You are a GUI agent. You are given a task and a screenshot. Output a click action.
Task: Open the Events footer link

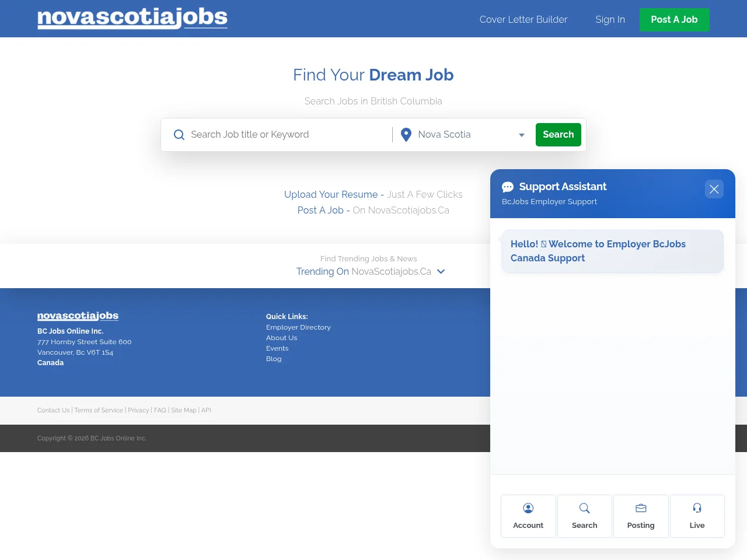tap(277, 348)
